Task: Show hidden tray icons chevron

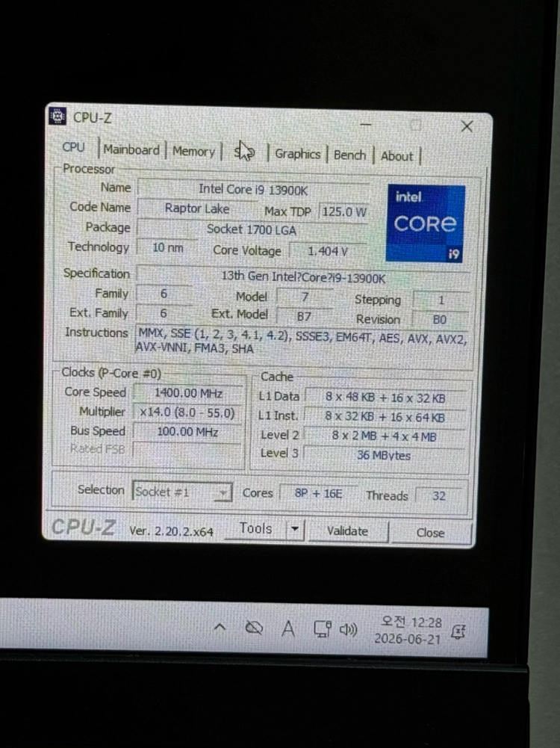Action: (x=220, y=627)
